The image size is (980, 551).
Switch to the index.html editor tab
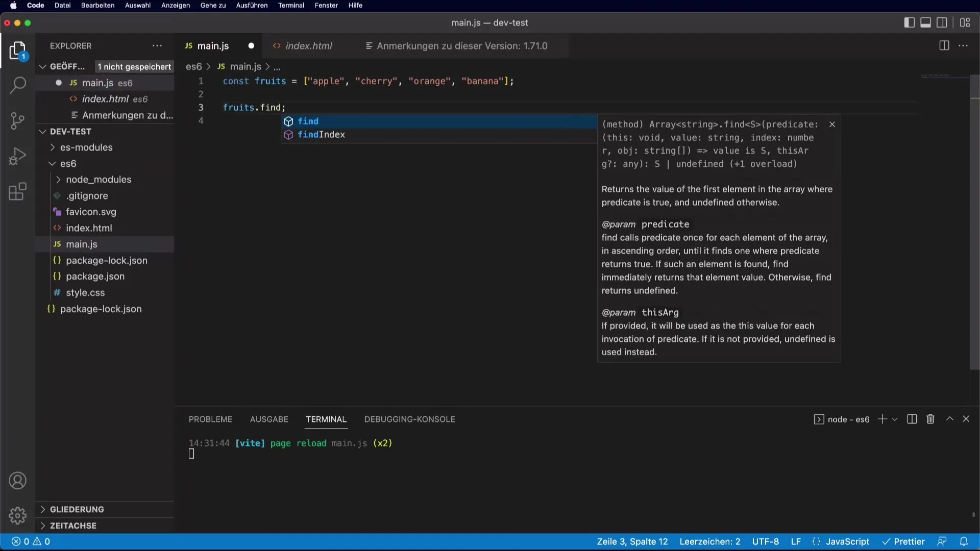click(x=308, y=46)
